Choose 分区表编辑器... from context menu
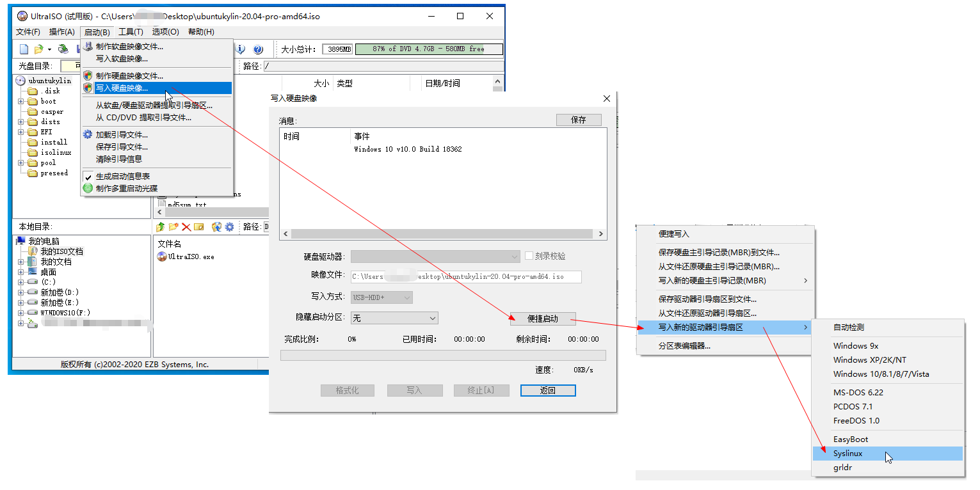980x490 pixels. (726, 346)
